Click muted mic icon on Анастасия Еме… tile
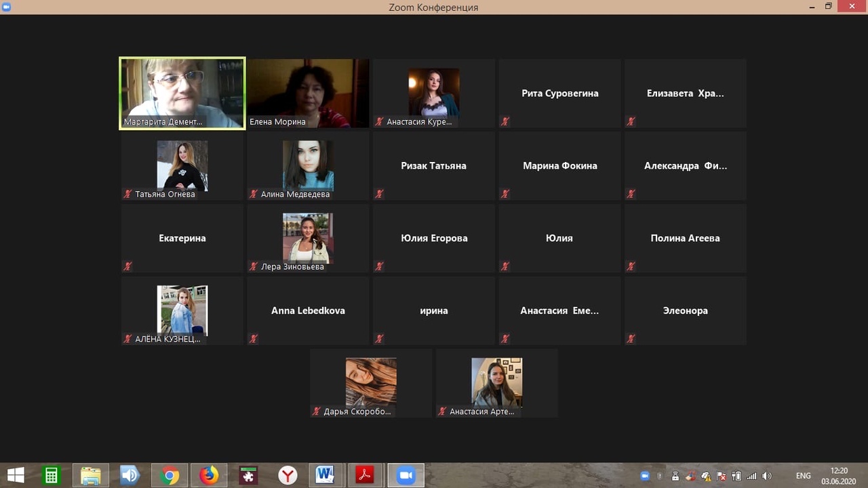The height and width of the screenshot is (488, 868). click(x=505, y=339)
